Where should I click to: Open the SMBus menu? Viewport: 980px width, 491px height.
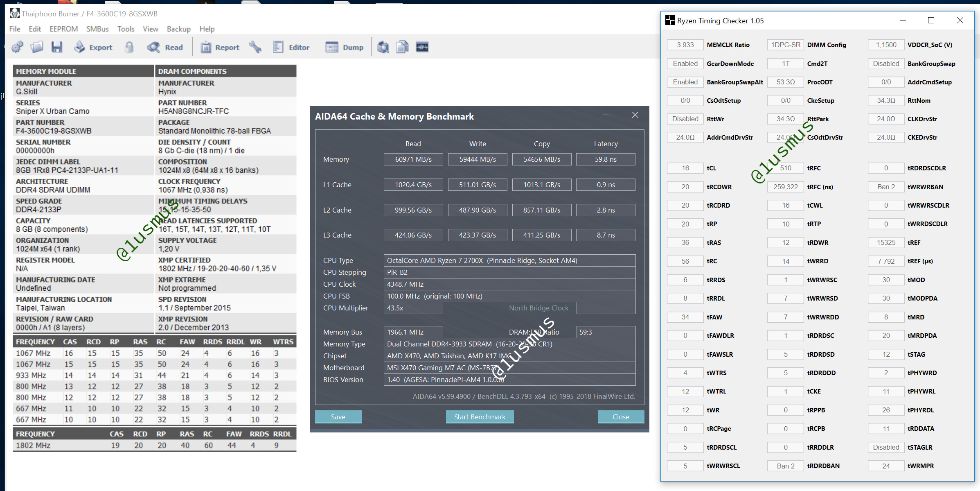tap(97, 29)
